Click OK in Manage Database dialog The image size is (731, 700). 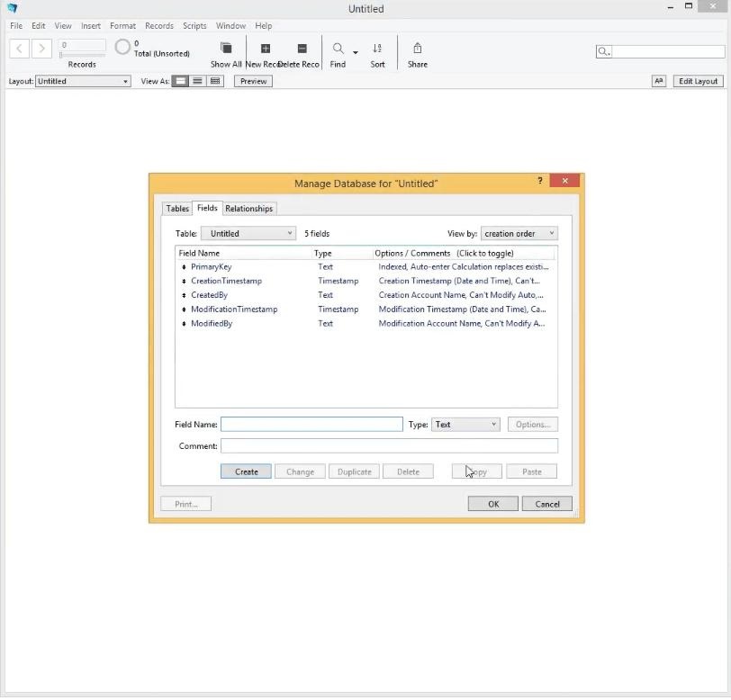(x=492, y=504)
